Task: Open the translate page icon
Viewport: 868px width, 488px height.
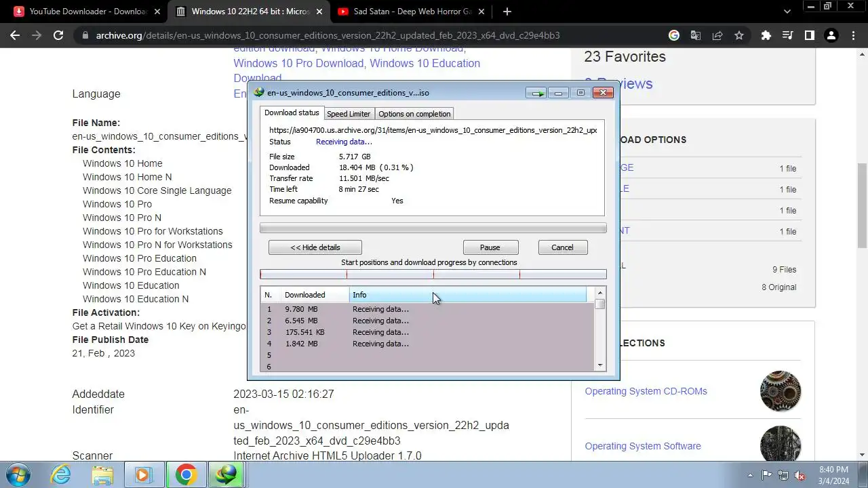Action: coord(696,35)
